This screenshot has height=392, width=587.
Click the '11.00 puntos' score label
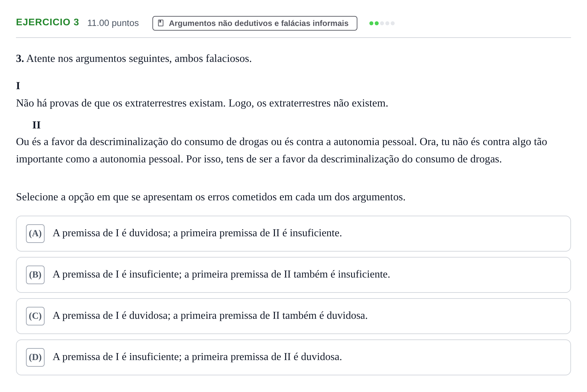[x=113, y=23]
